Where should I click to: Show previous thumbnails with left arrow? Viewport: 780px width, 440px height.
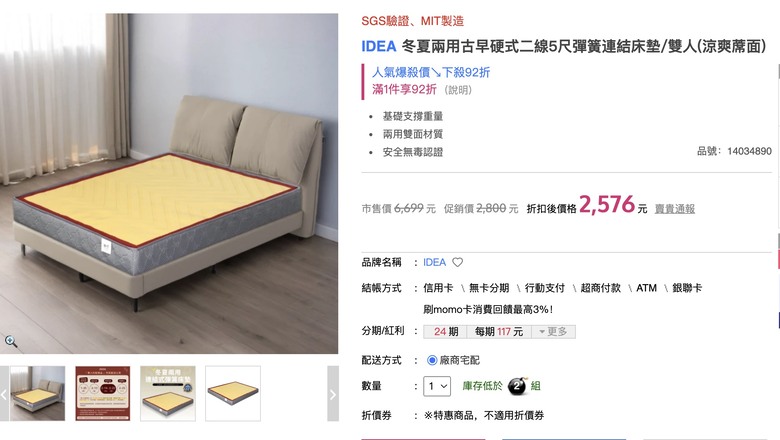pyautogui.click(x=4, y=394)
